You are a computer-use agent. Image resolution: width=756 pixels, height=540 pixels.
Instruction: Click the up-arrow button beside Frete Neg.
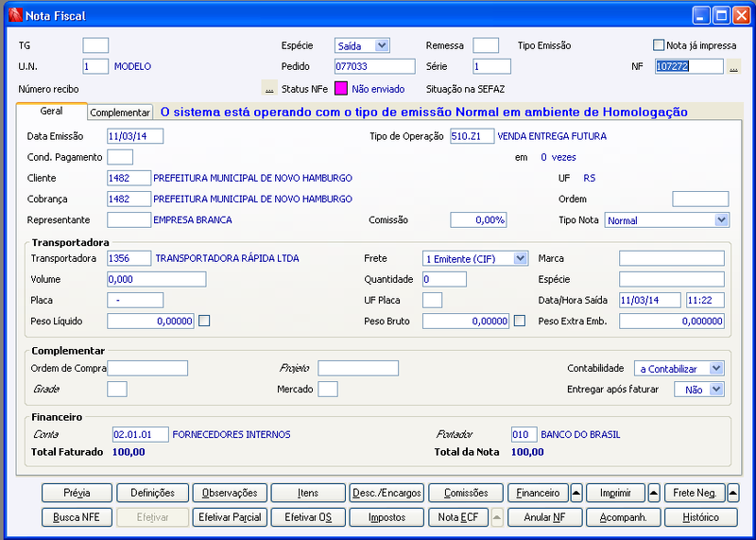pos(732,493)
